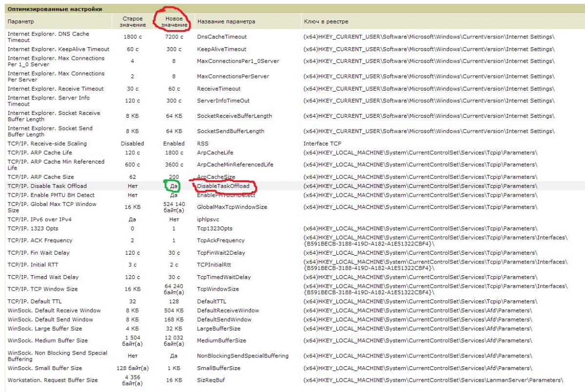Image resolution: width=585 pixels, height=392 pixels.
Task: Click the "Старое значение" column header
Action: [133, 22]
